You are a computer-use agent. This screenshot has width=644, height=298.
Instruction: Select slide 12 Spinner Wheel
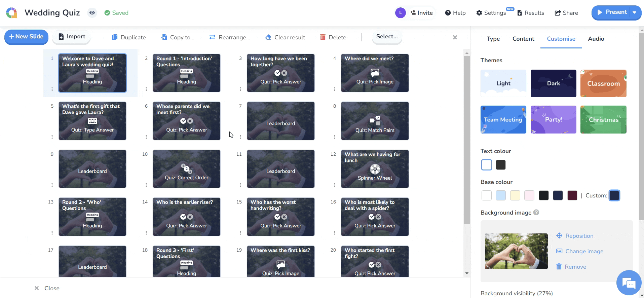click(x=375, y=169)
